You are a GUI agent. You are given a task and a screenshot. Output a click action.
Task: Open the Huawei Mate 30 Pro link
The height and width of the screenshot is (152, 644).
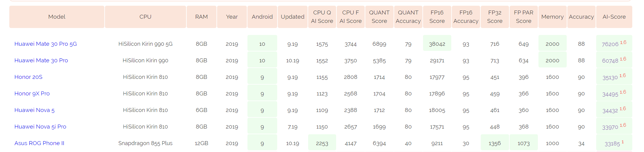(41, 60)
